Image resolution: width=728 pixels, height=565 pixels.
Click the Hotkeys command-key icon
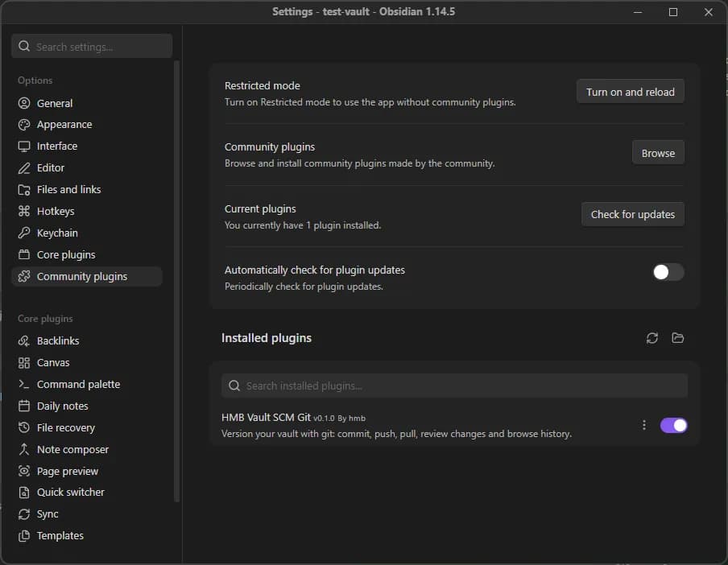pos(24,211)
